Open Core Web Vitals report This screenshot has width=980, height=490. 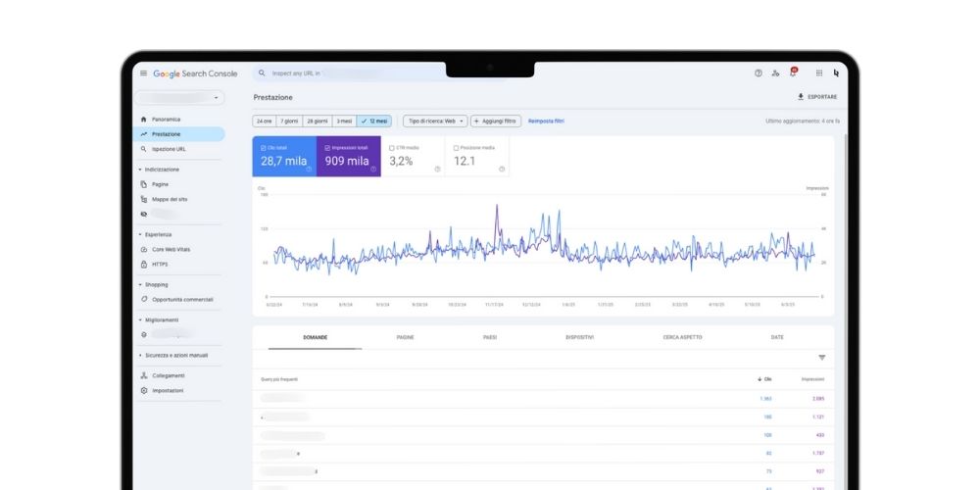171,249
